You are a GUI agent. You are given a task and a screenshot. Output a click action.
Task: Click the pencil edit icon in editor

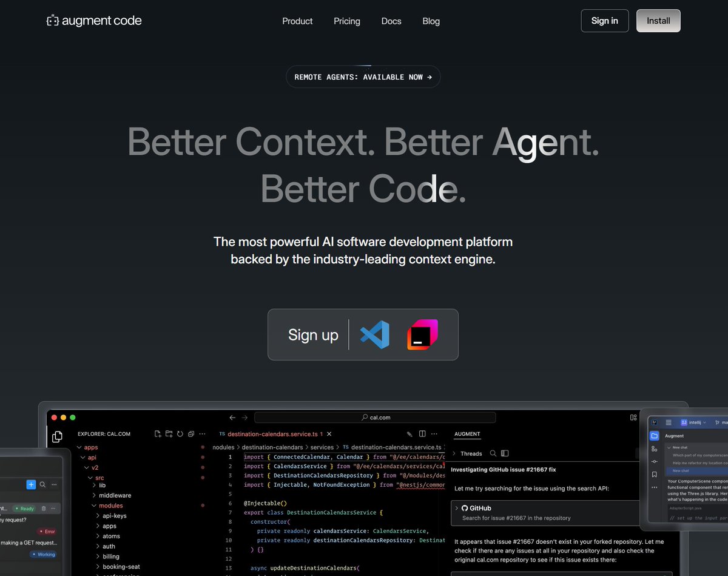pyautogui.click(x=409, y=434)
